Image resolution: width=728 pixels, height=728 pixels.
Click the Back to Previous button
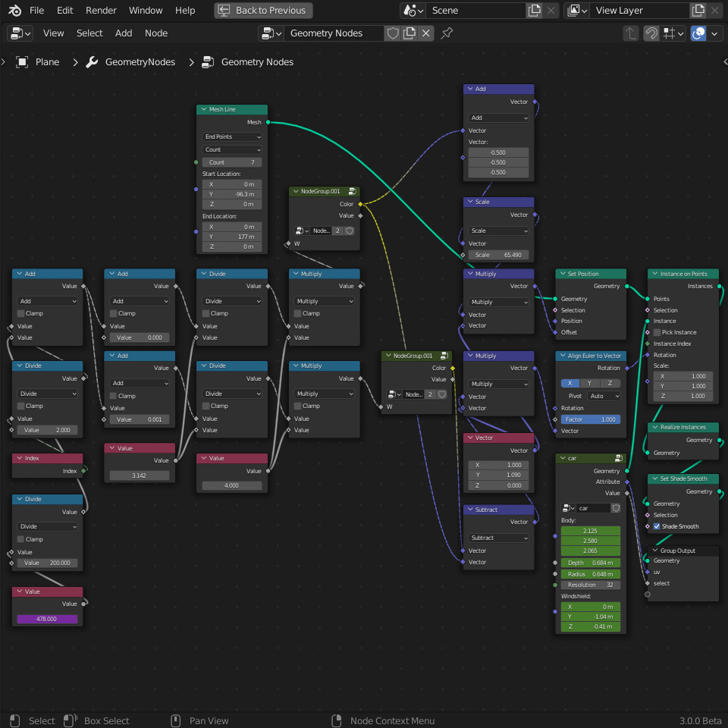(x=263, y=11)
